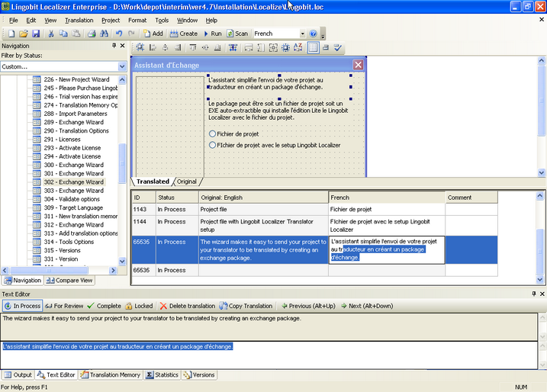The image size is (547, 392).
Task: Switch to the Translation Memory tab
Action: click(x=111, y=375)
